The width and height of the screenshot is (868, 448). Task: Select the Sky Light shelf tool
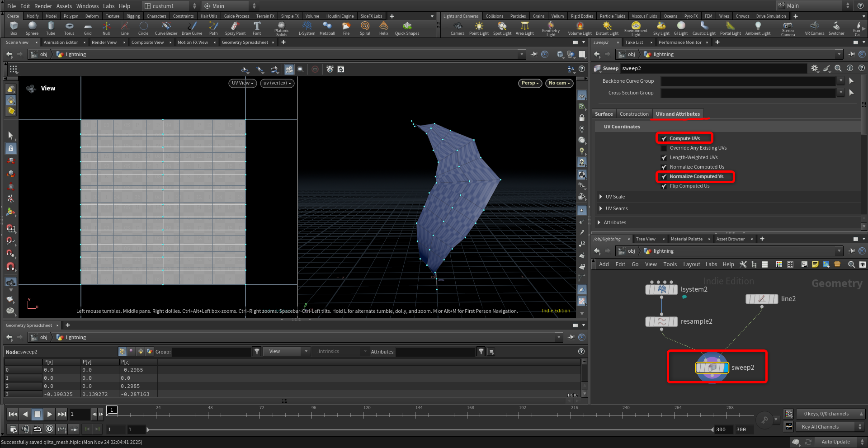coord(661,28)
